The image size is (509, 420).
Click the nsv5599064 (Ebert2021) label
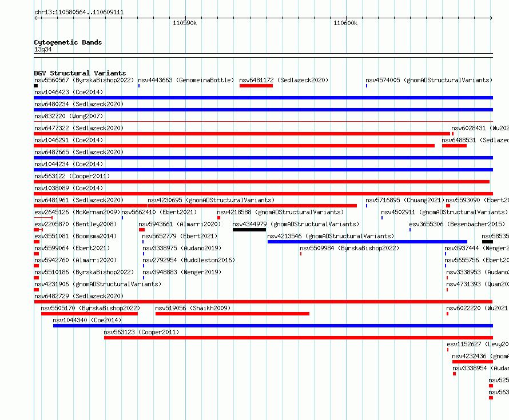72,248
